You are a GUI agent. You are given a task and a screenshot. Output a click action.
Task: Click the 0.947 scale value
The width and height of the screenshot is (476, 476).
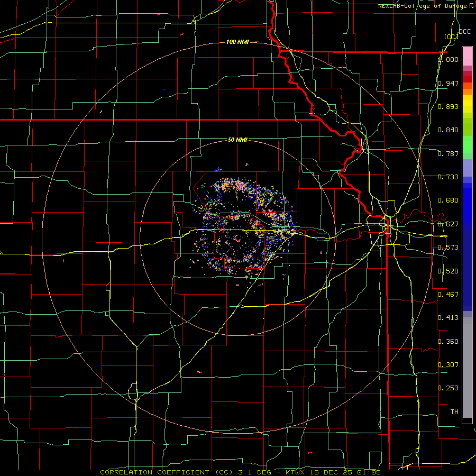pos(448,83)
